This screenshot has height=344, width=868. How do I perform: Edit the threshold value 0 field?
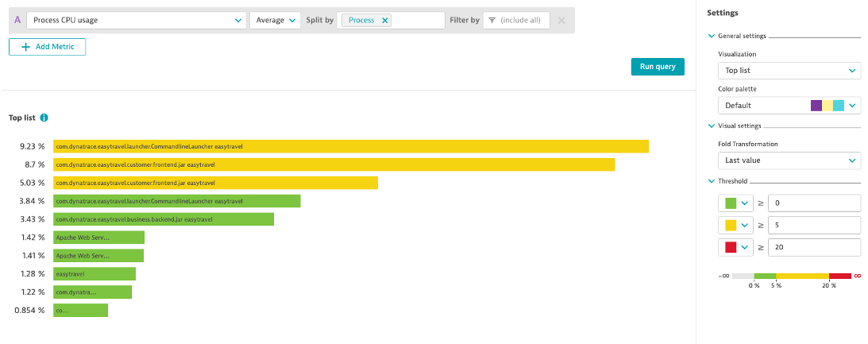[x=815, y=203]
